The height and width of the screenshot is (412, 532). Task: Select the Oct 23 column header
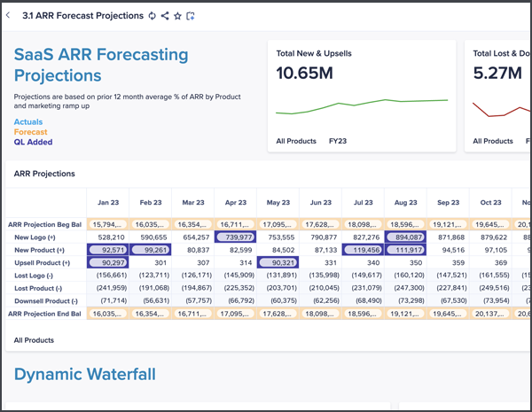pos(490,202)
